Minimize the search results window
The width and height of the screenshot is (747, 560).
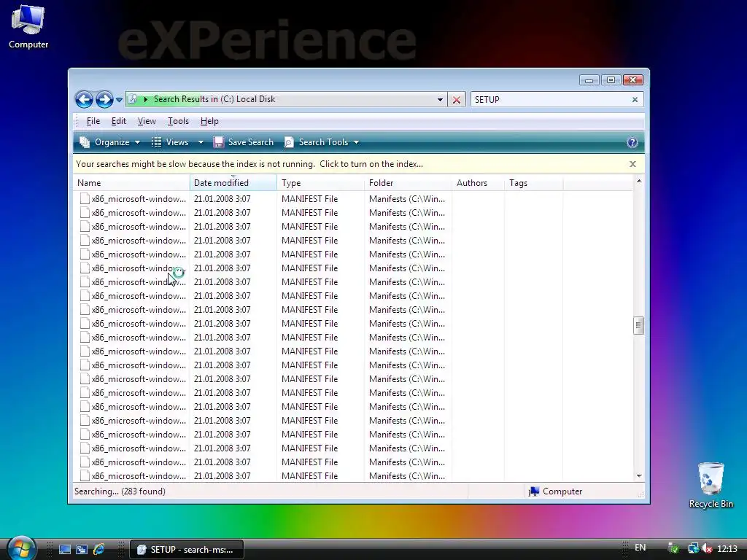(x=589, y=80)
